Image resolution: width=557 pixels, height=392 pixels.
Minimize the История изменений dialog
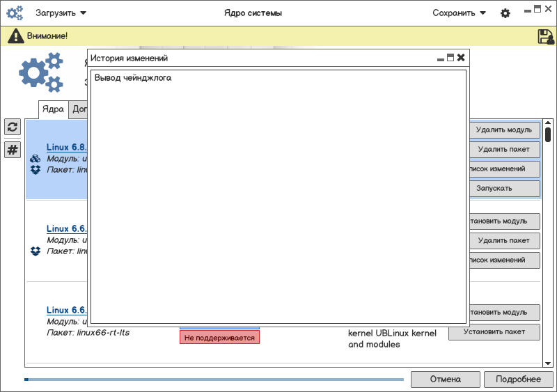tap(441, 59)
